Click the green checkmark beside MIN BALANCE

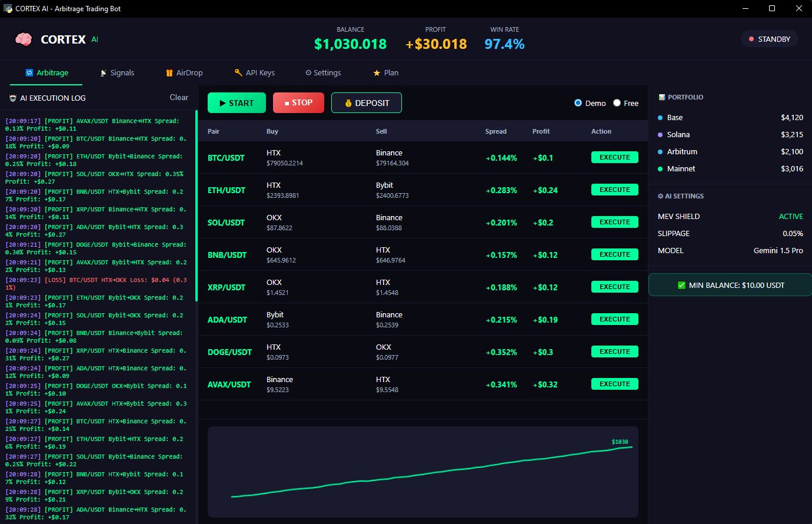click(681, 285)
